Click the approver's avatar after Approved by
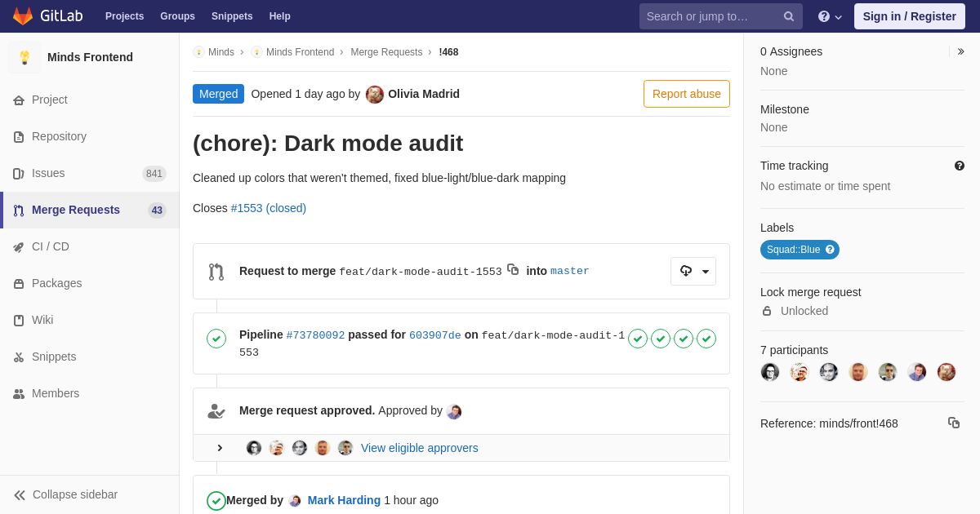 tap(454, 412)
